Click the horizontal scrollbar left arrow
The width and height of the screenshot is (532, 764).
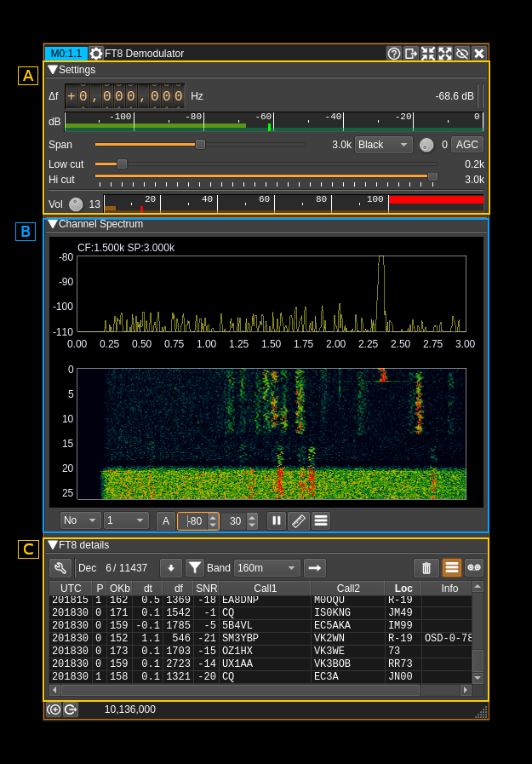[x=54, y=690]
